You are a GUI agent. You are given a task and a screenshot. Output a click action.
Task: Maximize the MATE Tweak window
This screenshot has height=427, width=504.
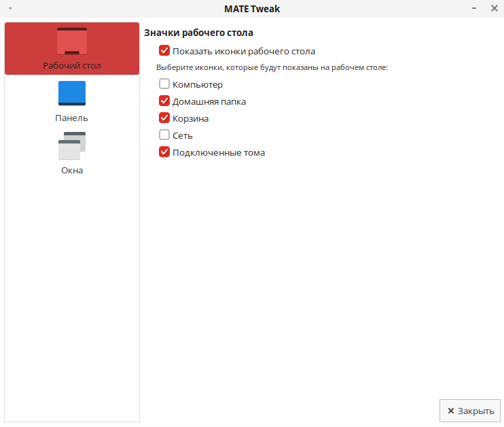point(483,9)
